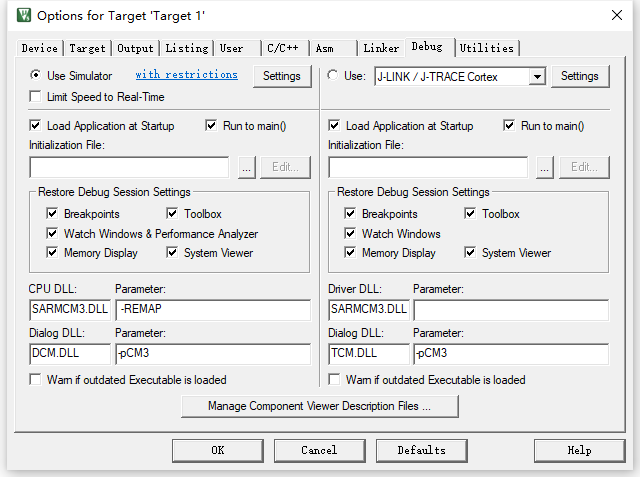Browse for simulator initialization file
The height and width of the screenshot is (477, 640).
tap(247, 167)
